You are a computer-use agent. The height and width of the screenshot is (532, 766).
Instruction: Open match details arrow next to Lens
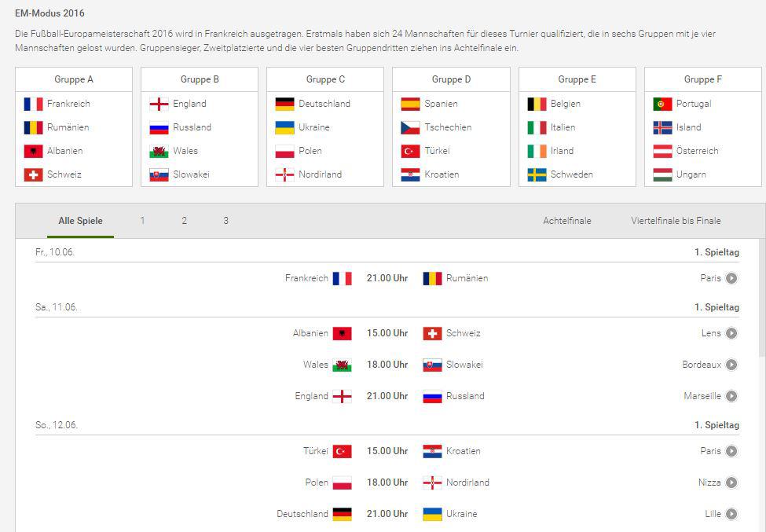click(731, 333)
